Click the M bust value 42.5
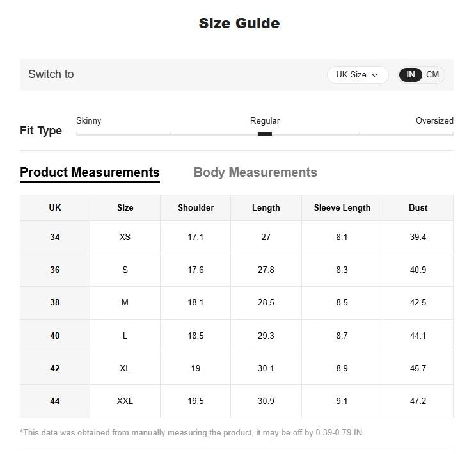This screenshot has width=476, height=454. click(418, 303)
